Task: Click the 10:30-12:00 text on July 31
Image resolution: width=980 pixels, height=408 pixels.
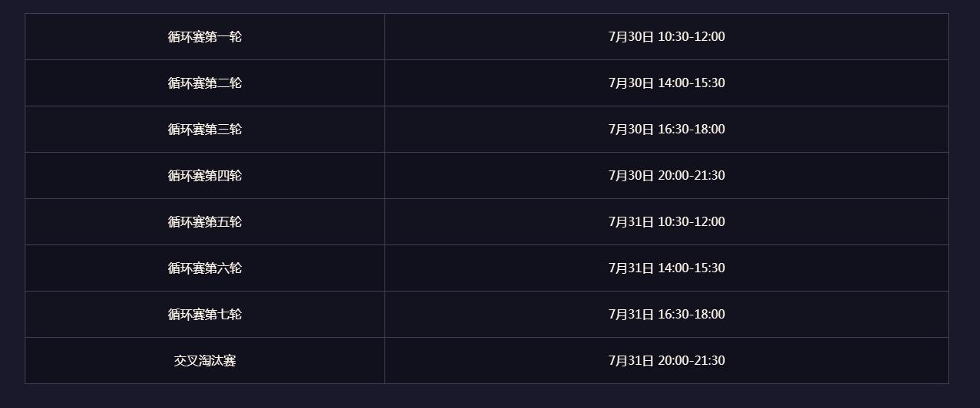Action: pyautogui.click(x=691, y=221)
